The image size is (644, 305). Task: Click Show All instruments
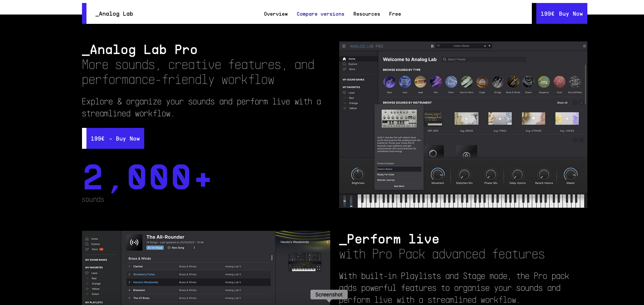562,103
